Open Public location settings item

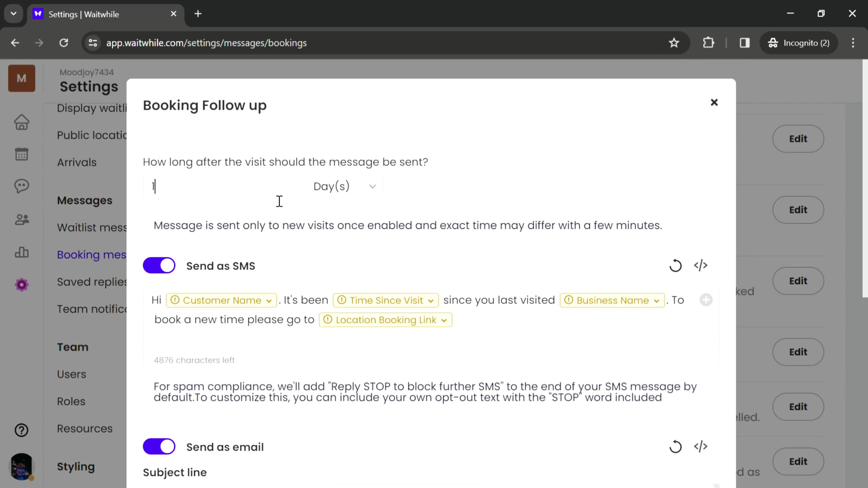pyautogui.click(x=92, y=135)
